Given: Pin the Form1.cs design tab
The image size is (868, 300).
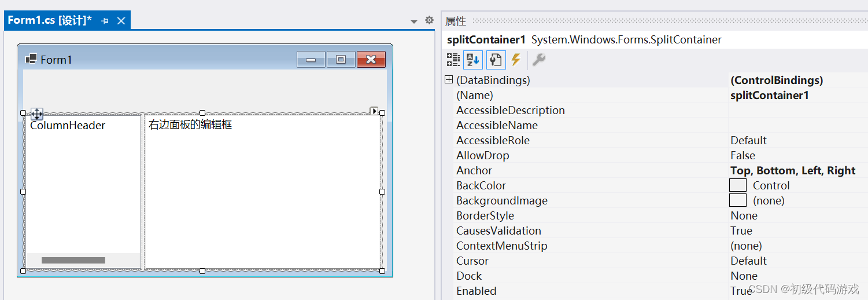Looking at the screenshot, I should coord(105,21).
